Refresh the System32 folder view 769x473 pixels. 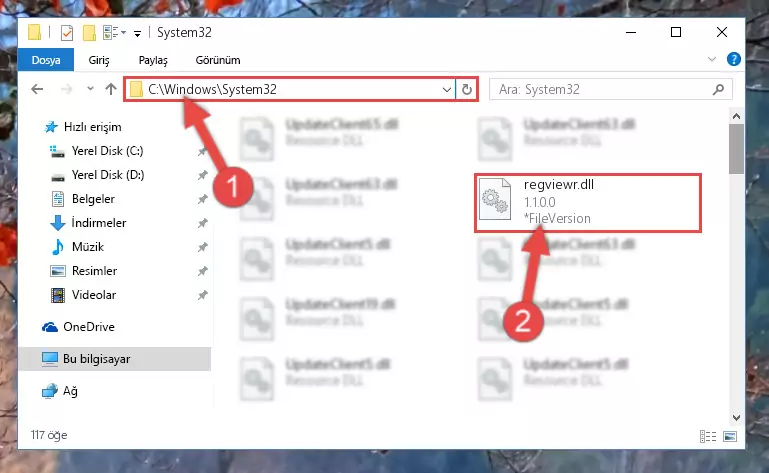[466, 89]
